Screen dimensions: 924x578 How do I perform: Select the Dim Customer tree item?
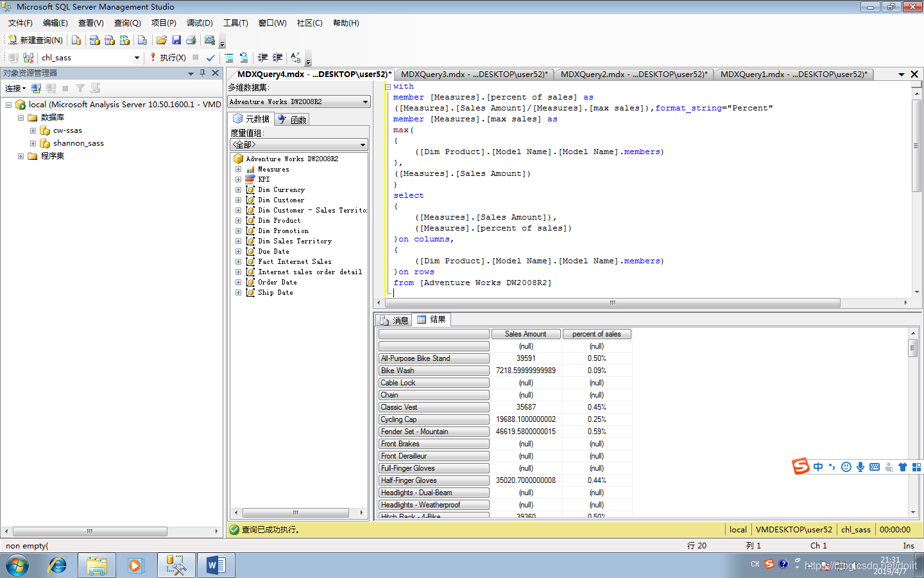pyautogui.click(x=281, y=200)
